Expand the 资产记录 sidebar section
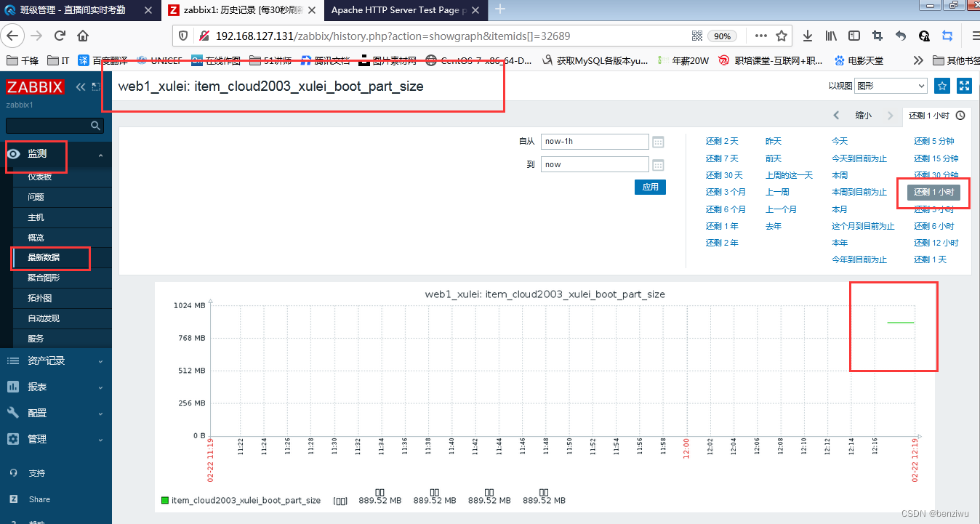This screenshot has height=524, width=980. pyautogui.click(x=56, y=360)
